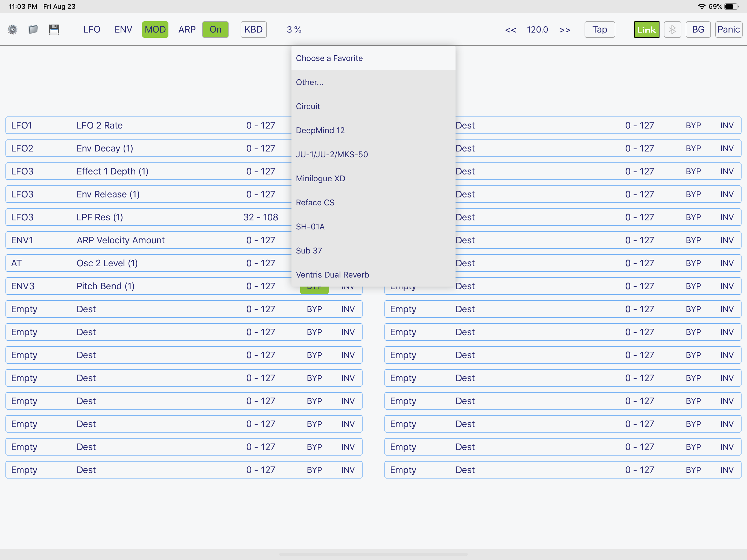Image resolution: width=747 pixels, height=560 pixels.
Task: Decrease tempo with << arrows
Action: [510, 30]
